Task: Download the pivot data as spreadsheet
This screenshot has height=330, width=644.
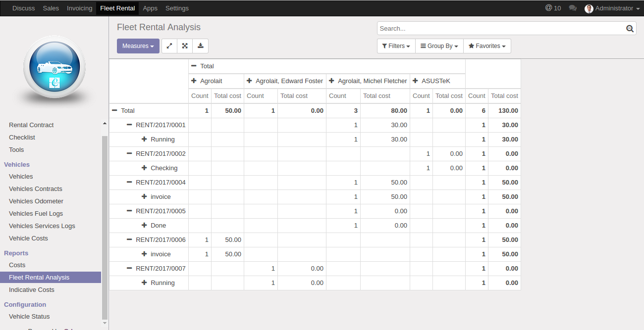Action: [x=200, y=46]
